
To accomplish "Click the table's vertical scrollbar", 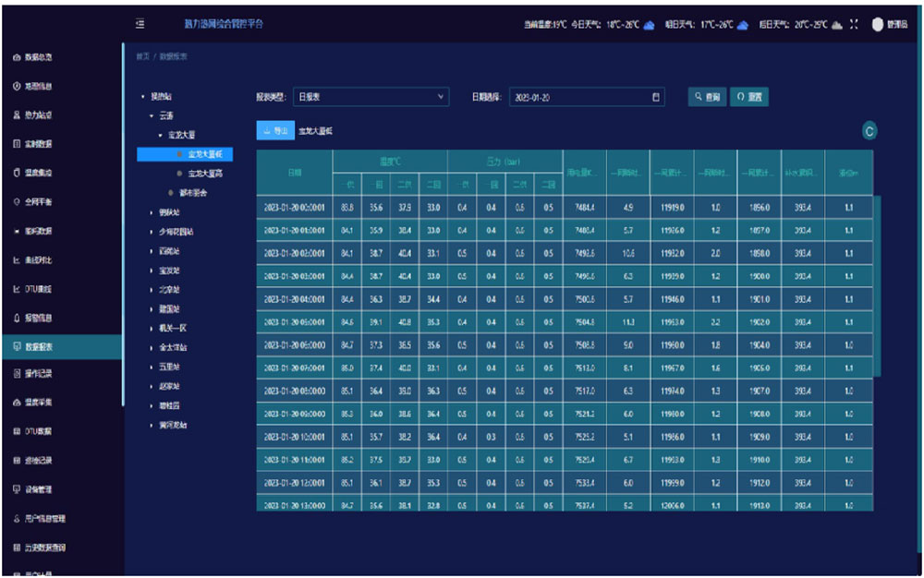I will 877,286.
